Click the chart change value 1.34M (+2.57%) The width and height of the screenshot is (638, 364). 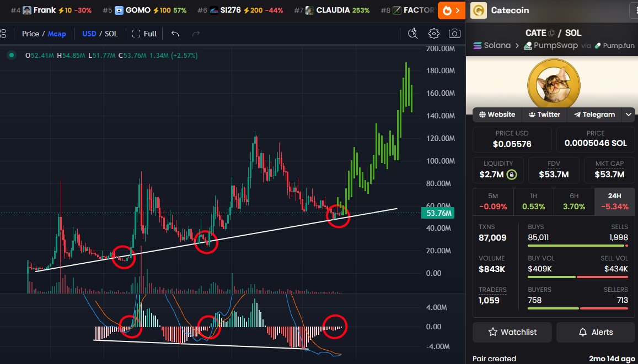pos(174,55)
